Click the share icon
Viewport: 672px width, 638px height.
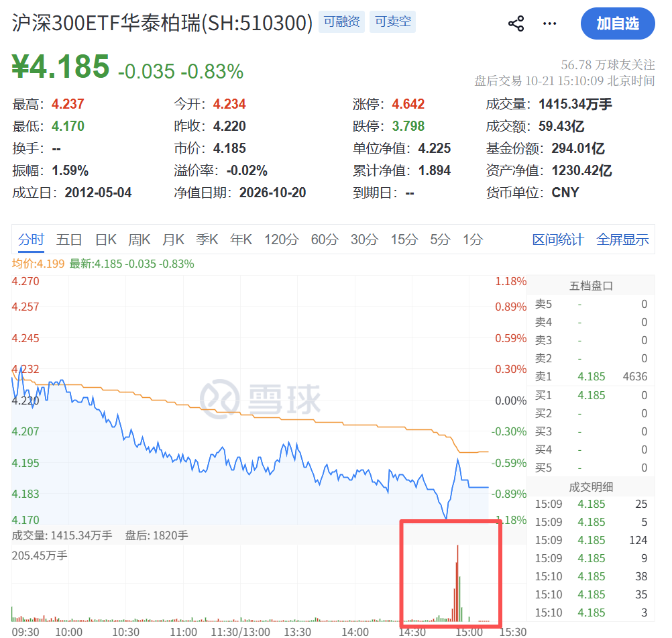516,23
